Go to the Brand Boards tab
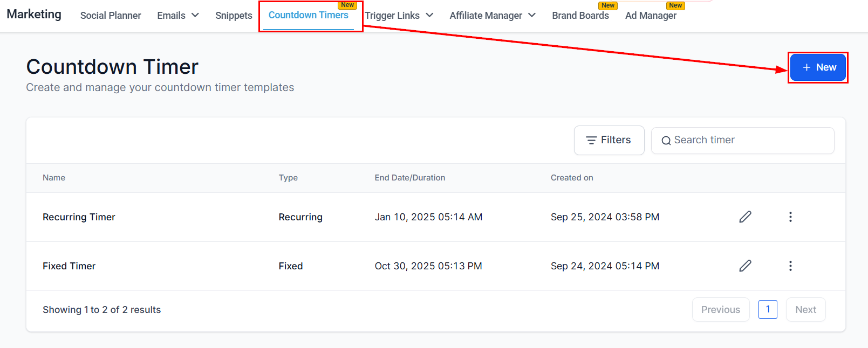Viewport: 868px width, 348px height. [x=580, y=16]
